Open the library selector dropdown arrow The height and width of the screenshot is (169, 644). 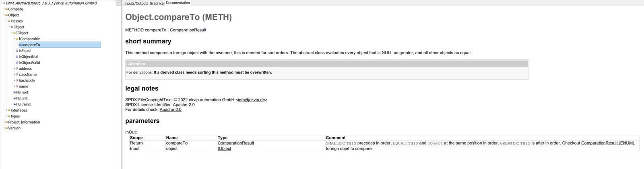(x=118, y=3)
